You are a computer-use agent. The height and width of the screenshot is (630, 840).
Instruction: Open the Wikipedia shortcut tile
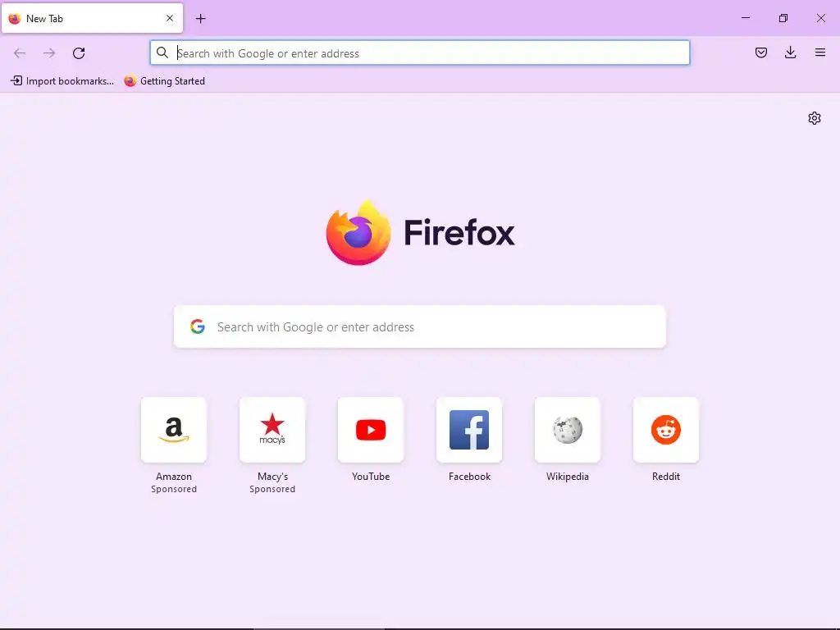tap(568, 430)
